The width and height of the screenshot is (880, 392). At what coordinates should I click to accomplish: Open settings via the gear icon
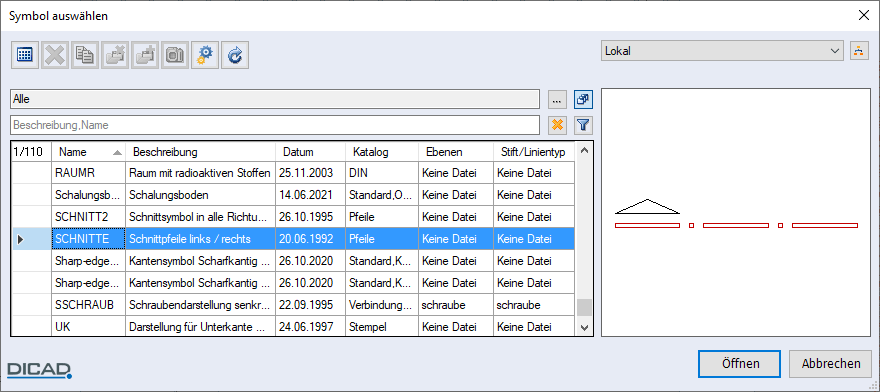click(205, 55)
